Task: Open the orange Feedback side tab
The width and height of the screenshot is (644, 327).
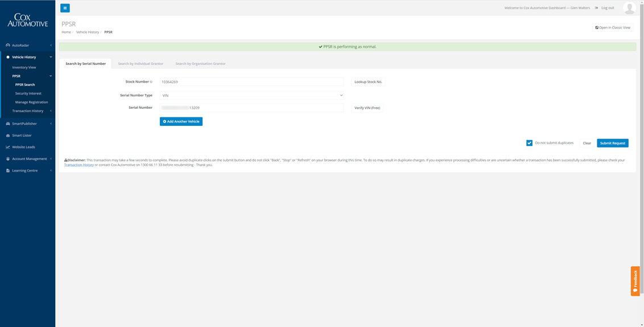Action: click(635, 281)
